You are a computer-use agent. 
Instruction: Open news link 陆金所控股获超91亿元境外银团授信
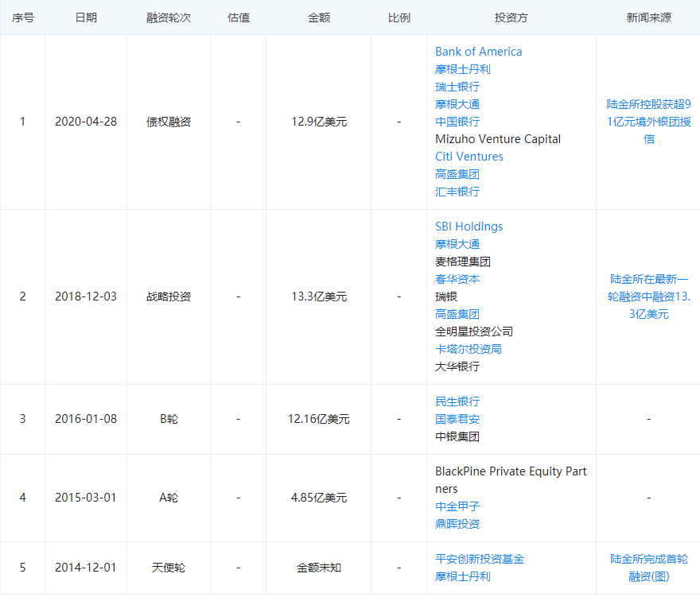(x=648, y=122)
